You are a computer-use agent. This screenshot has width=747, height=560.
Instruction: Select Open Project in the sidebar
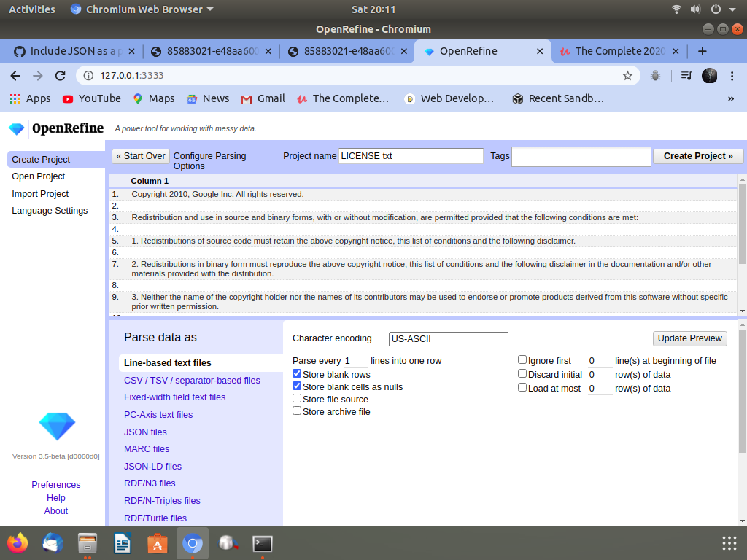coord(39,176)
